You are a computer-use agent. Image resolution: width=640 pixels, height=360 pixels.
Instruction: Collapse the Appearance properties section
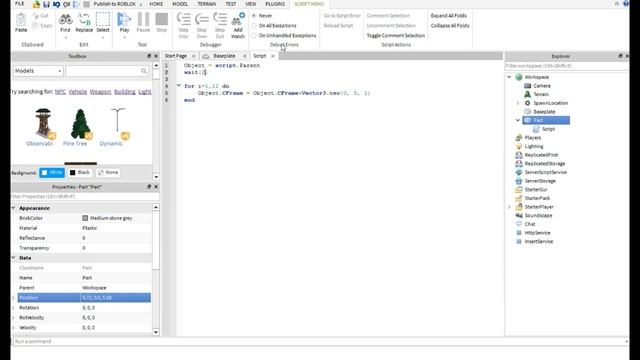[x=13, y=208]
